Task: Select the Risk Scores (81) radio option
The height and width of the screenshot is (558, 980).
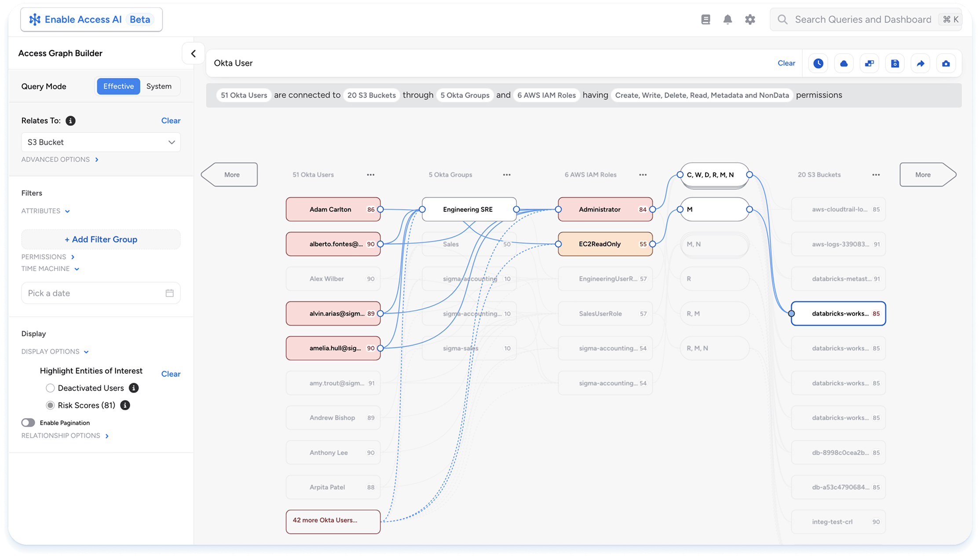Action: pyautogui.click(x=50, y=405)
